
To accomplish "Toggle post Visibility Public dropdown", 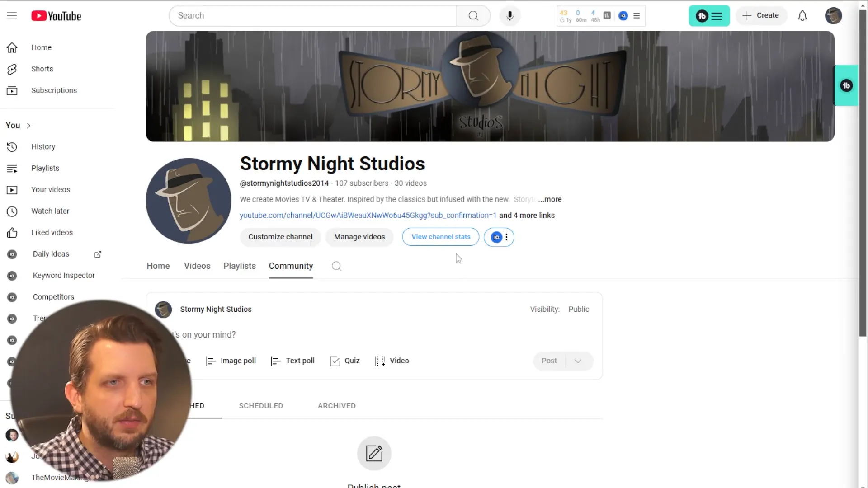I will 579,309.
